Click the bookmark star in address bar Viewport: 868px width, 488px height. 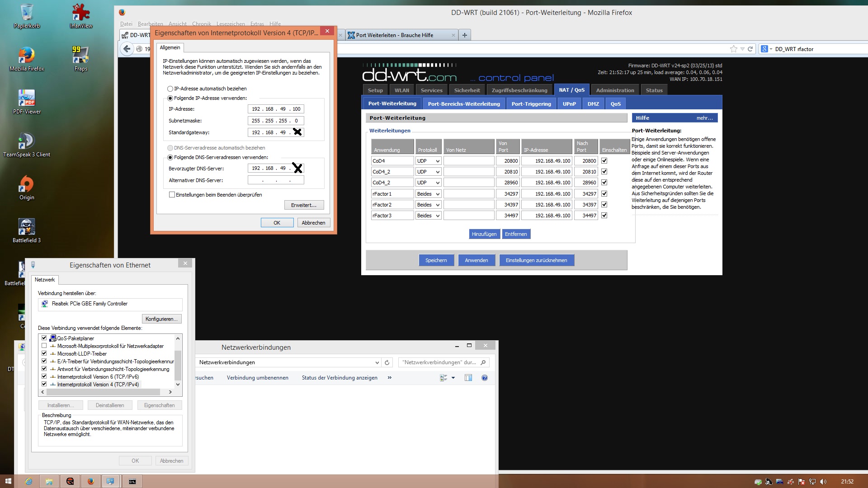pyautogui.click(x=733, y=49)
